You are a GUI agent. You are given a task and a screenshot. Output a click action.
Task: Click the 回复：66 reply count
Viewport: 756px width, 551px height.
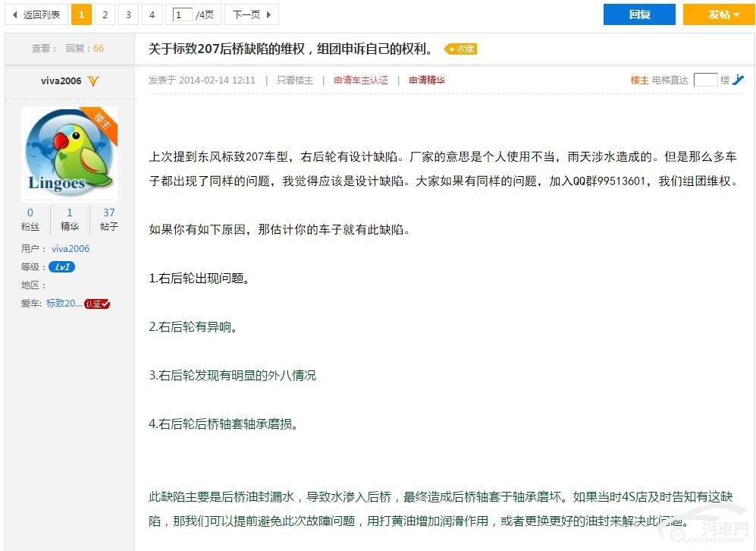pyautogui.click(x=84, y=49)
